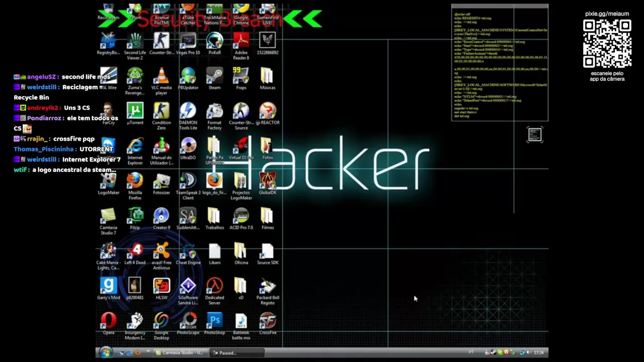Viewport: 644px width, 362px height.
Task: Select the Paused taskbar window button
Action: click(x=236, y=353)
